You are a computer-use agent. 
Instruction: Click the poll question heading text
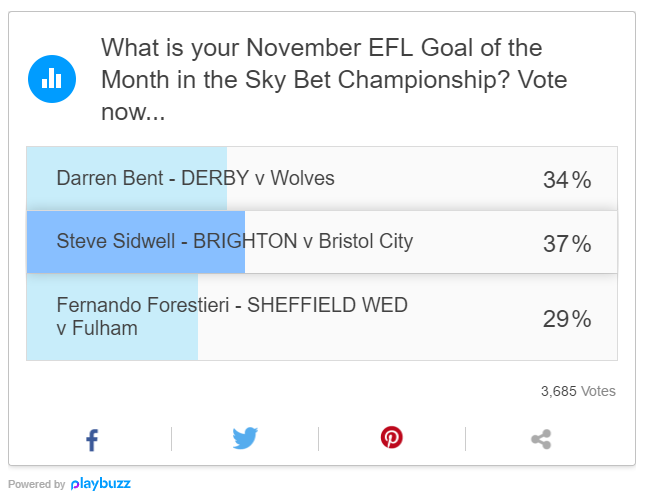[x=334, y=80]
